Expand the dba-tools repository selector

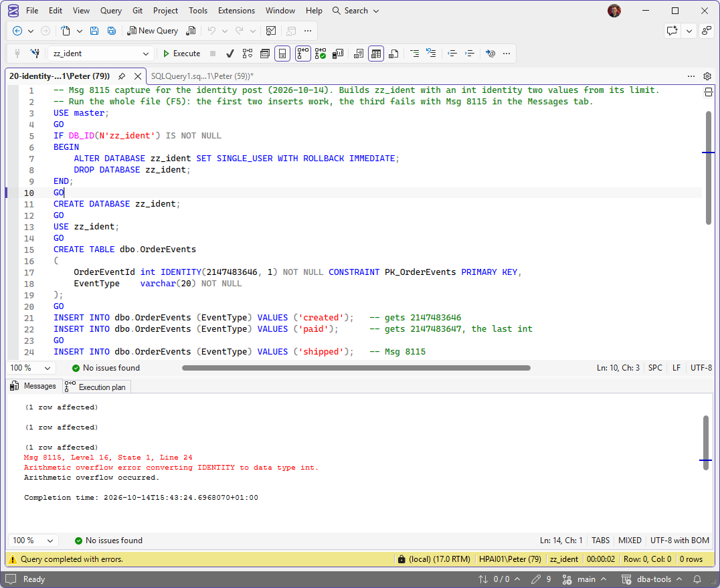click(652, 579)
